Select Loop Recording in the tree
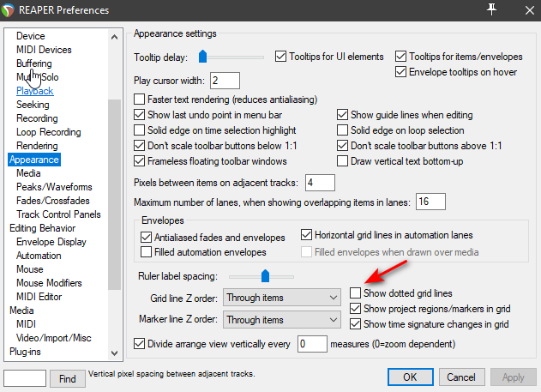Image resolution: width=541 pixels, height=392 pixels. coord(49,132)
